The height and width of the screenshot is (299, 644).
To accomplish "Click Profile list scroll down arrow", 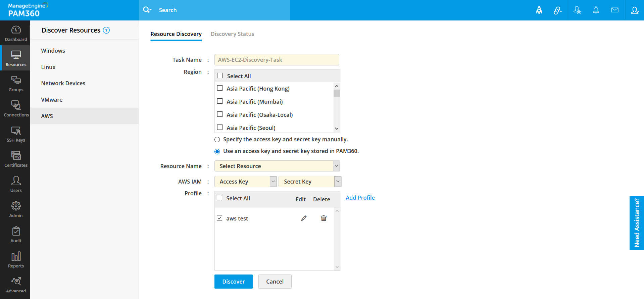I will tap(337, 267).
